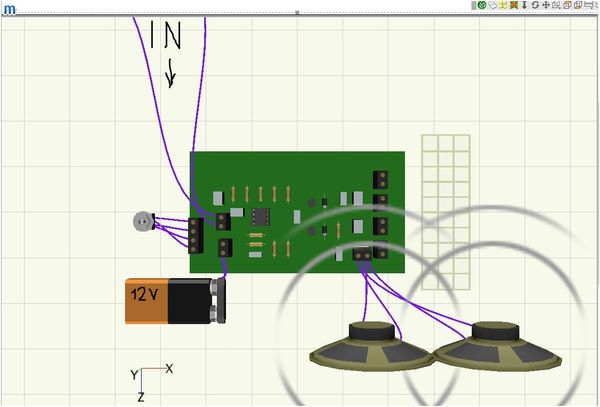The width and height of the screenshot is (600, 407).
Task: Click the zoom region icon
Action: point(556,5)
